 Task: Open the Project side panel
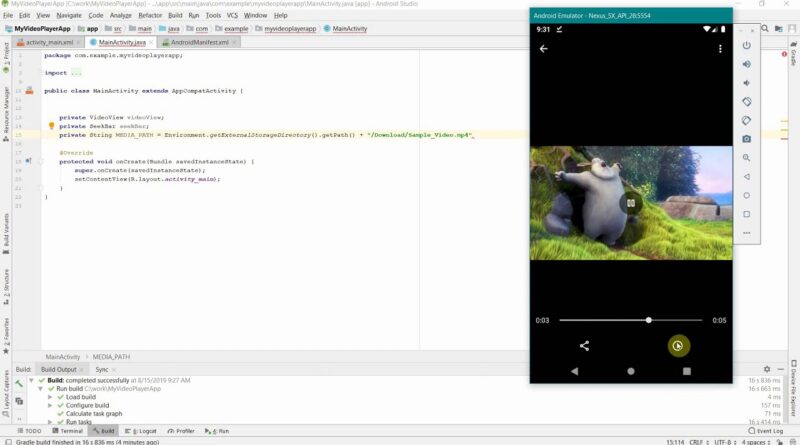[6, 57]
